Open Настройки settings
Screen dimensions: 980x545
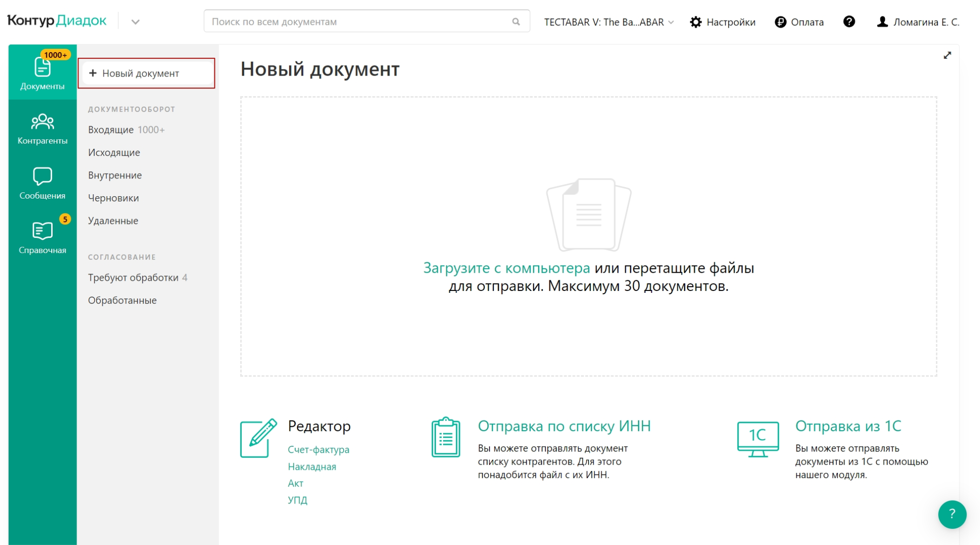click(x=723, y=22)
